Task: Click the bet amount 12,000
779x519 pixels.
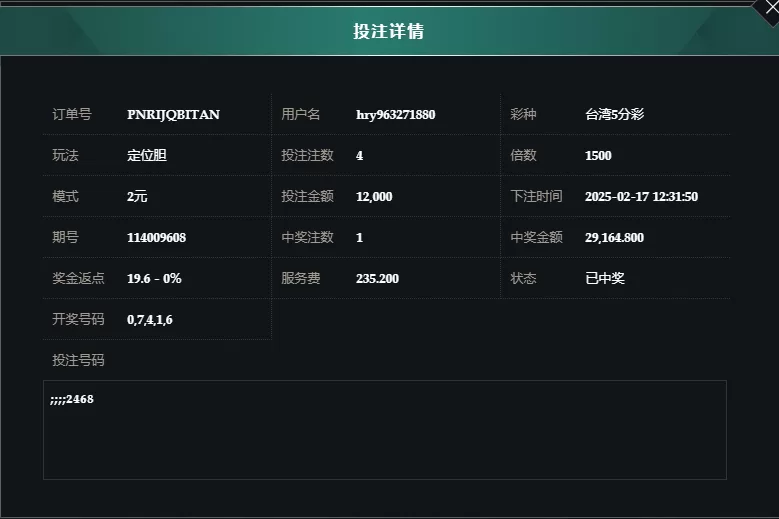Action: (x=374, y=197)
